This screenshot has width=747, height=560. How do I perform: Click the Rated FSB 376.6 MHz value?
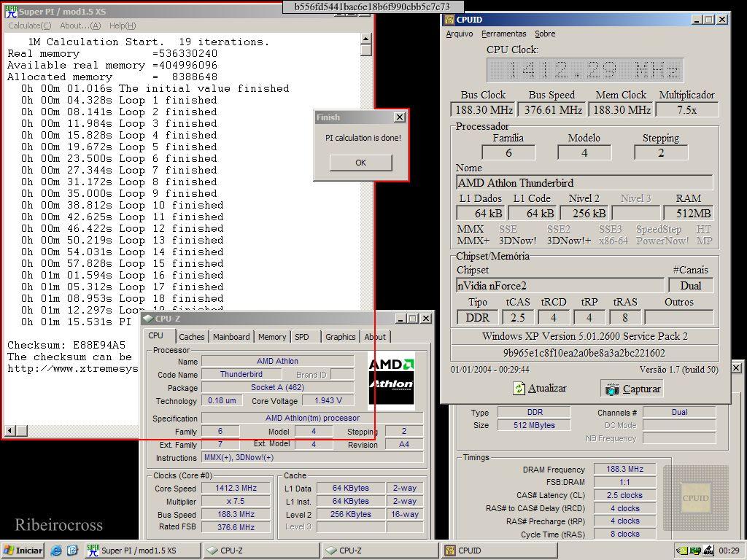236,527
